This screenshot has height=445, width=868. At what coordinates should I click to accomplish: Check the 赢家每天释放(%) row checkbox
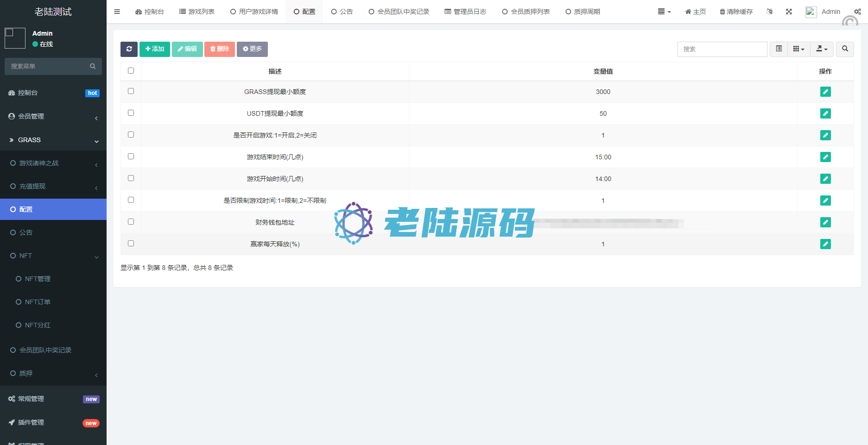(x=131, y=244)
